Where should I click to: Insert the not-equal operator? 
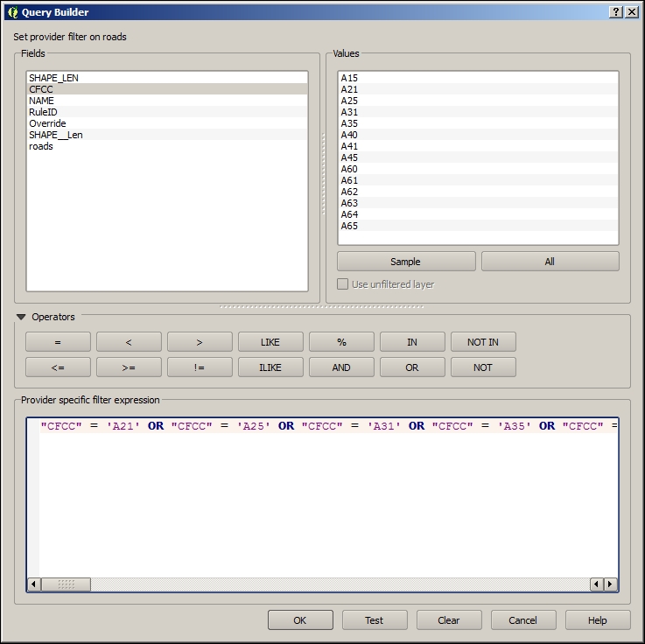[200, 367]
